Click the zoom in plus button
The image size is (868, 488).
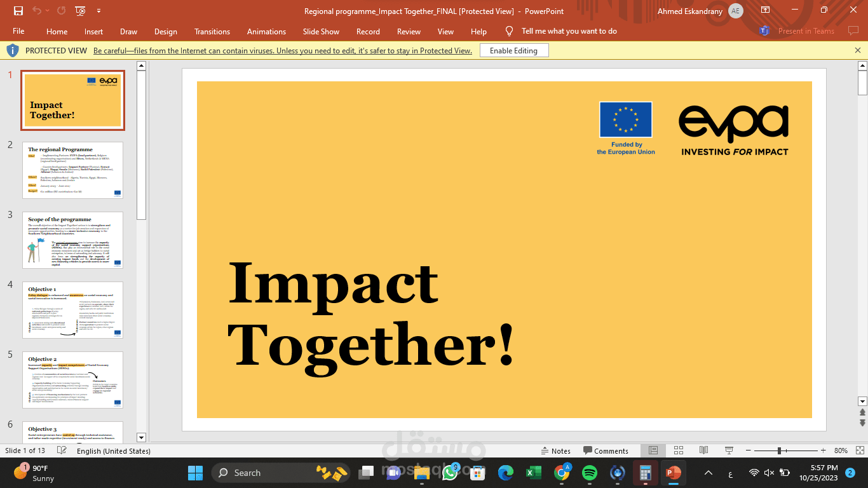823,451
